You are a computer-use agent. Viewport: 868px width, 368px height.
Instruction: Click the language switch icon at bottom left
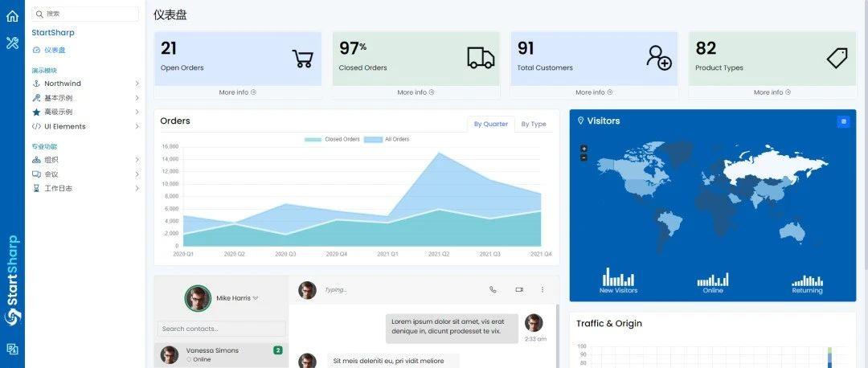tap(12, 349)
